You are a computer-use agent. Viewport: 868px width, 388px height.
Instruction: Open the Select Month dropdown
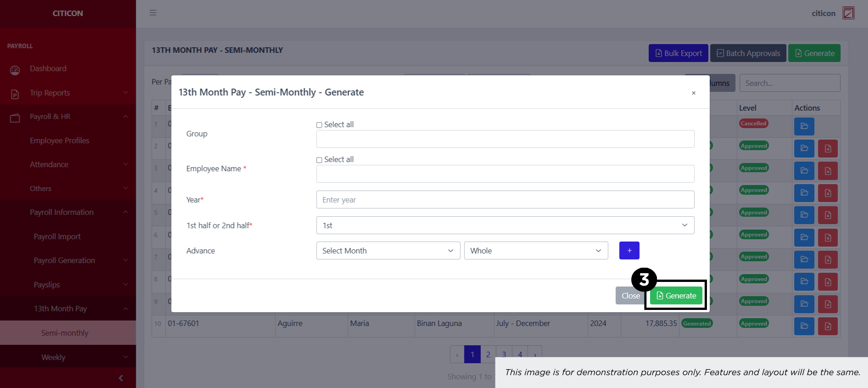pyautogui.click(x=388, y=251)
